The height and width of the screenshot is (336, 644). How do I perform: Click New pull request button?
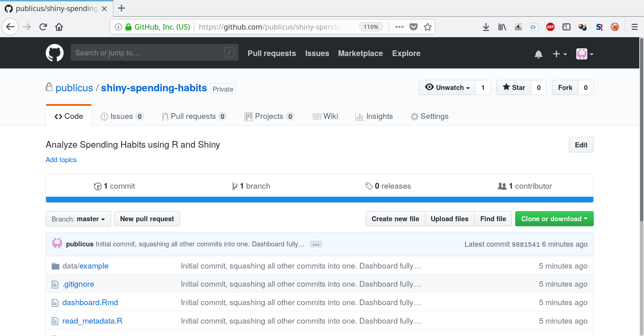(147, 219)
